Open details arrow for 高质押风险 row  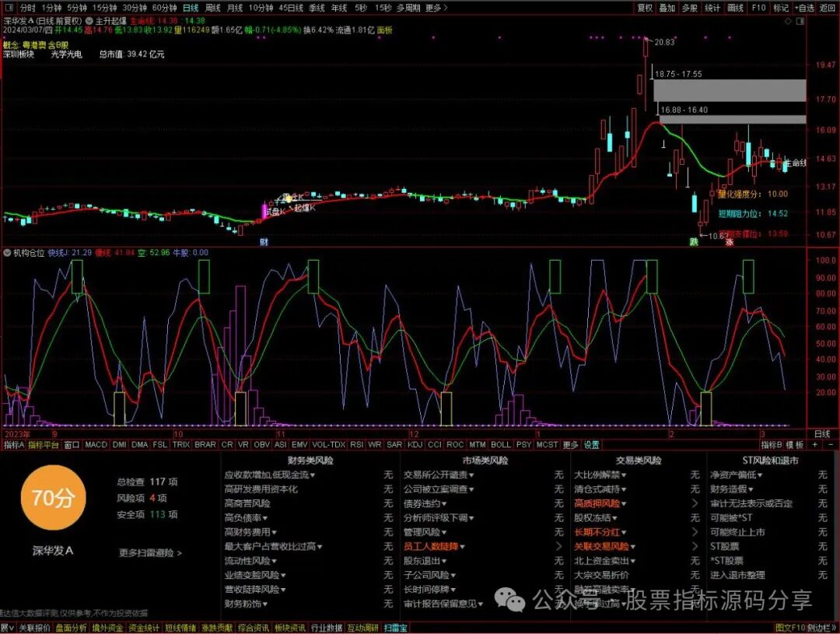pos(695,503)
